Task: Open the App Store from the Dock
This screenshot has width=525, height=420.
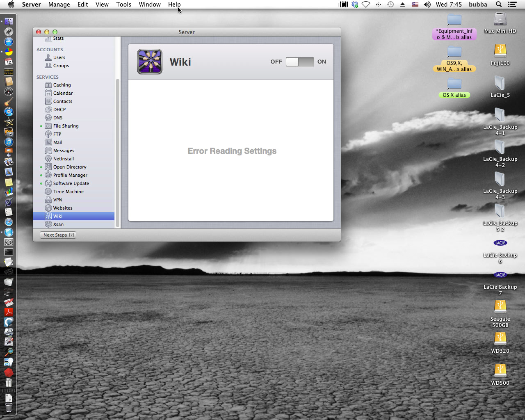Action: coord(9,42)
